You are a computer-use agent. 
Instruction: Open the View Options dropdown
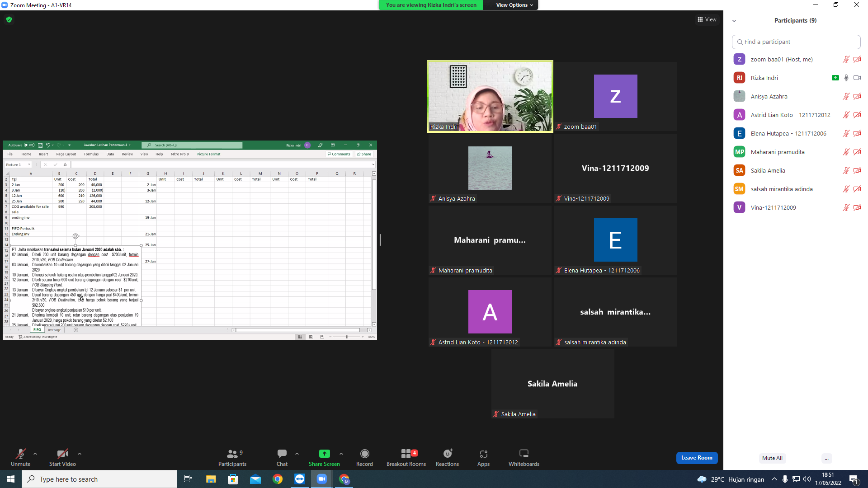point(514,5)
